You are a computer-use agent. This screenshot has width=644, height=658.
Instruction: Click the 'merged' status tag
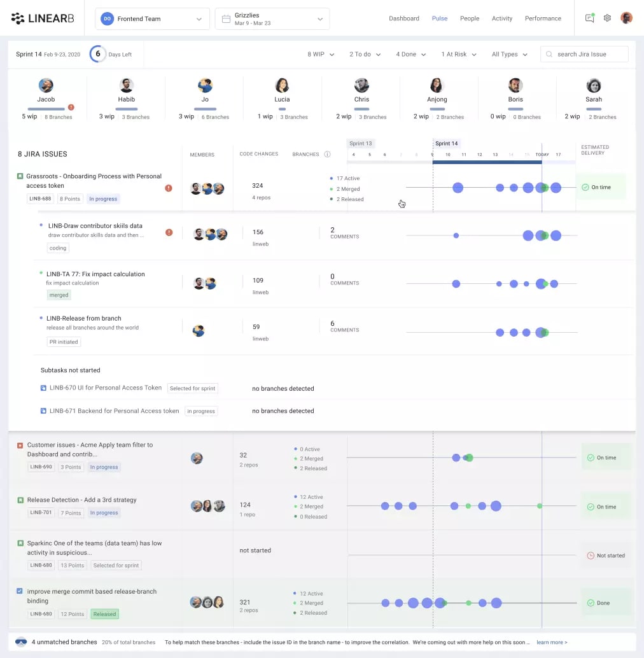coord(59,295)
